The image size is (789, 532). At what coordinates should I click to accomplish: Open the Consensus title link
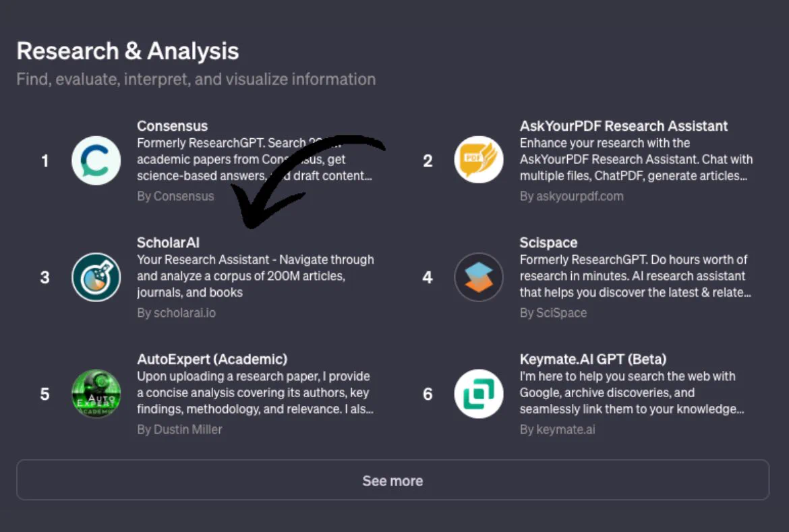[x=172, y=126]
